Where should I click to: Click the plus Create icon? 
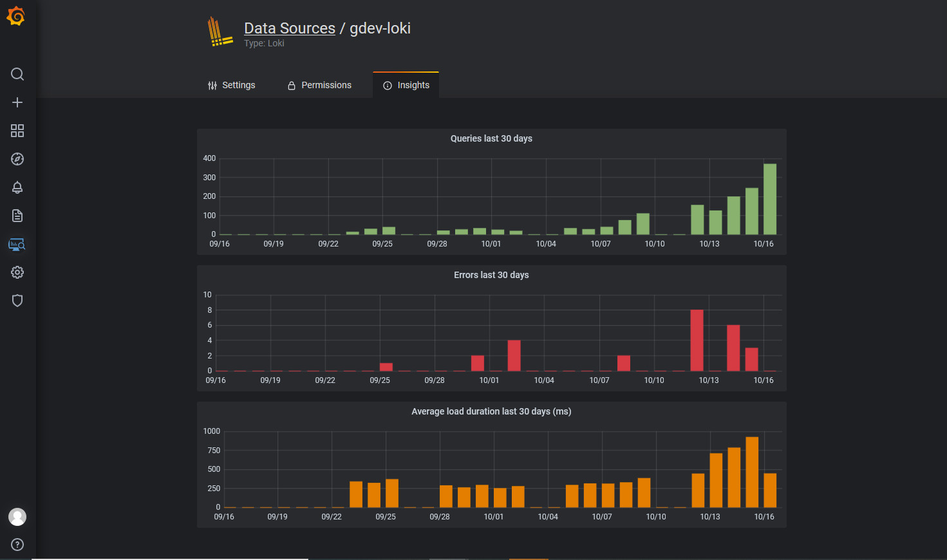tap(17, 102)
